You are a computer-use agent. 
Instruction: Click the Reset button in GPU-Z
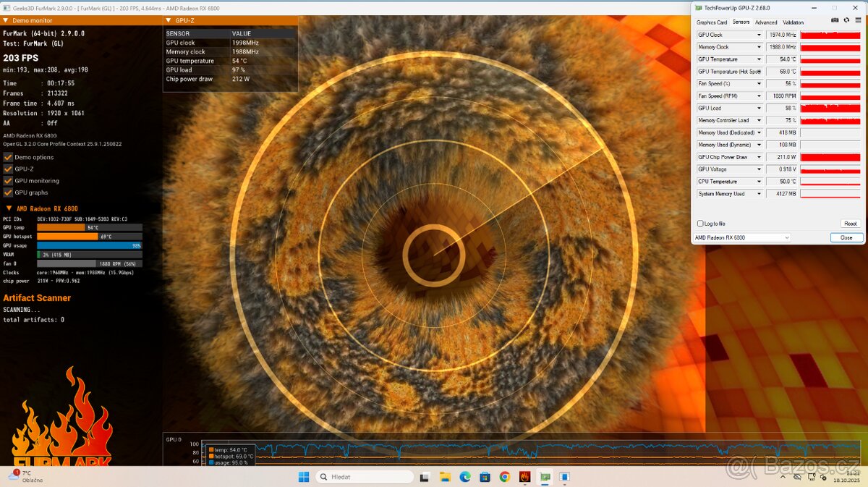tap(851, 224)
